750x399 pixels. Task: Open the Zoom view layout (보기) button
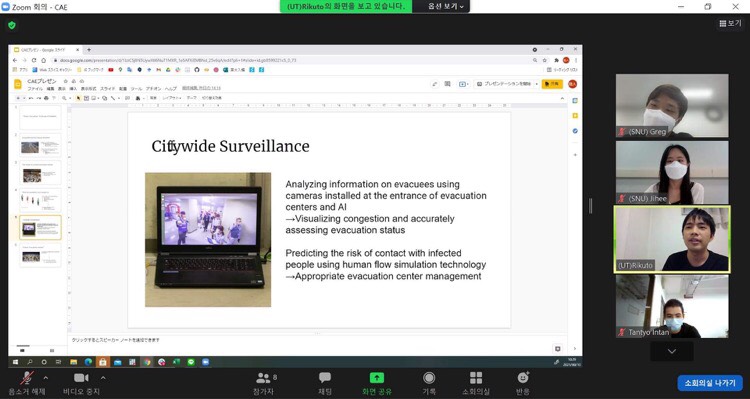point(730,23)
